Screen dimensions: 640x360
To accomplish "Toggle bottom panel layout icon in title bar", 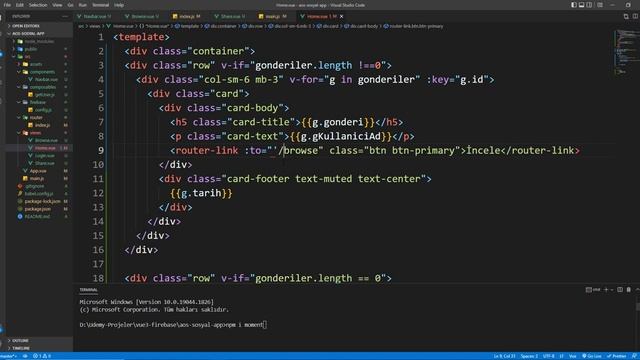I will [581, 5].
